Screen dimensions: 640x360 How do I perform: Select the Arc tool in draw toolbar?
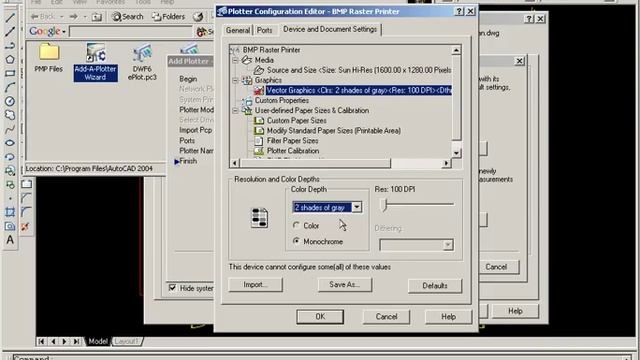coord(10,87)
